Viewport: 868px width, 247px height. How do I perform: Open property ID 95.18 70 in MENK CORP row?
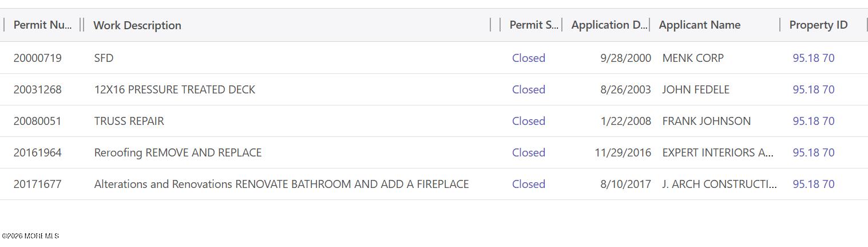click(x=813, y=58)
